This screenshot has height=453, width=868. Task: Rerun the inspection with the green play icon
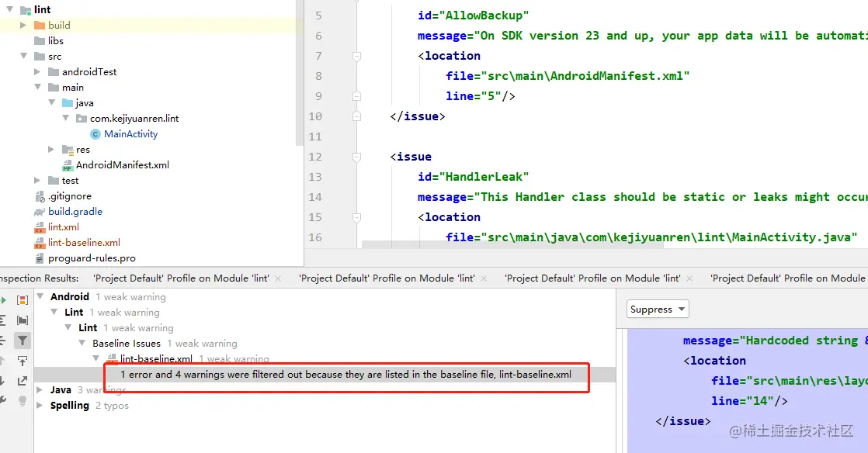point(3,299)
